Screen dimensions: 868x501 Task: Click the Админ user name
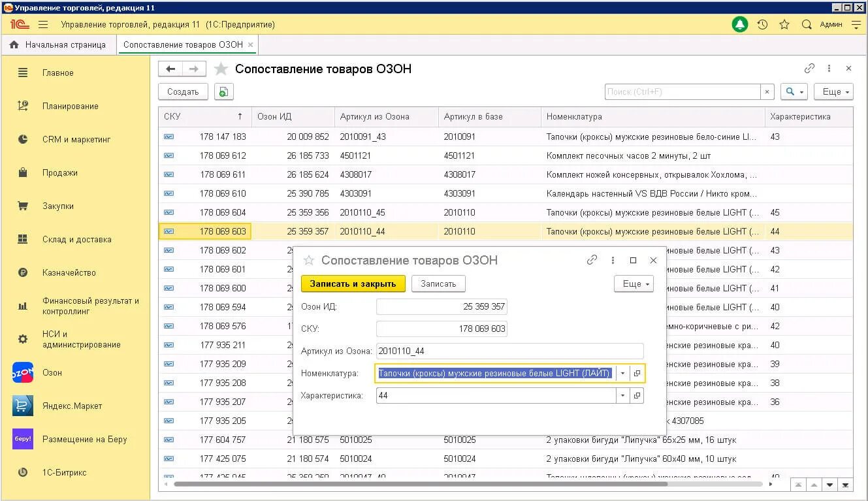pyautogui.click(x=831, y=25)
